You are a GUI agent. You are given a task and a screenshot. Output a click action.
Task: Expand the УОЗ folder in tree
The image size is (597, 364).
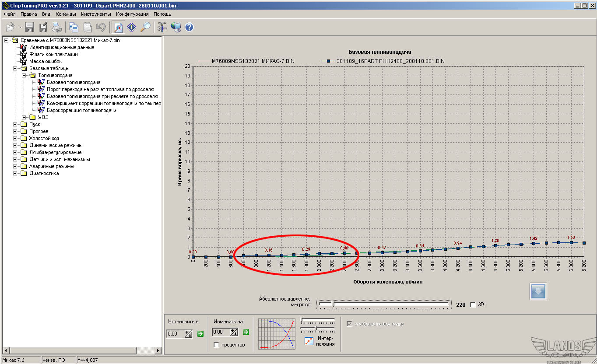[x=24, y=117]
